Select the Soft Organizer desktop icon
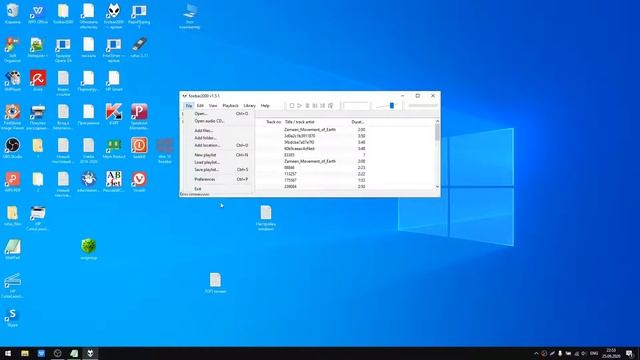Screen dimensions: 640x360 pos(12,49)
